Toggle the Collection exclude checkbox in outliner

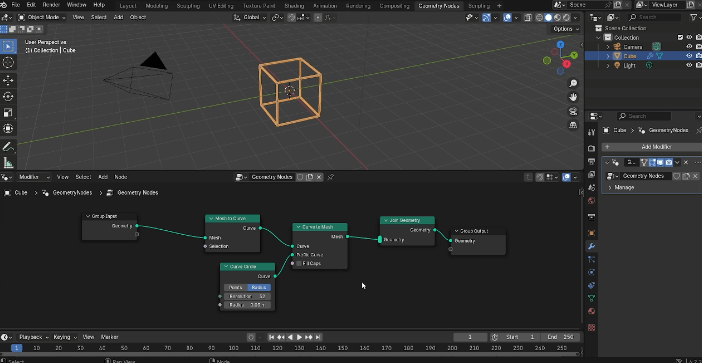point(681,38)
